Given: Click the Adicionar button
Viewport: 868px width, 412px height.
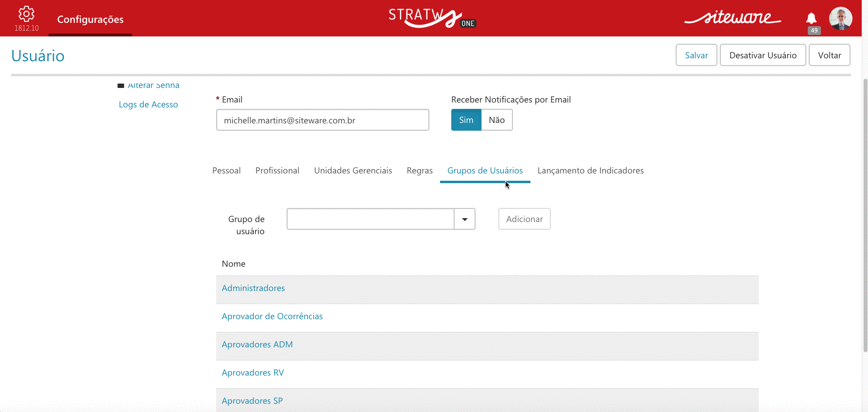Looking at the screenshot, I should 525,219.
